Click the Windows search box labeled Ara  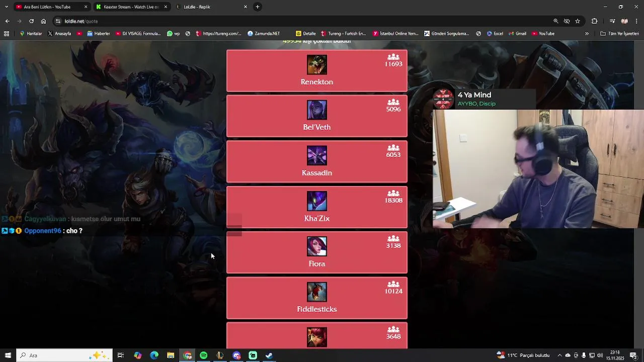point(64,355)
